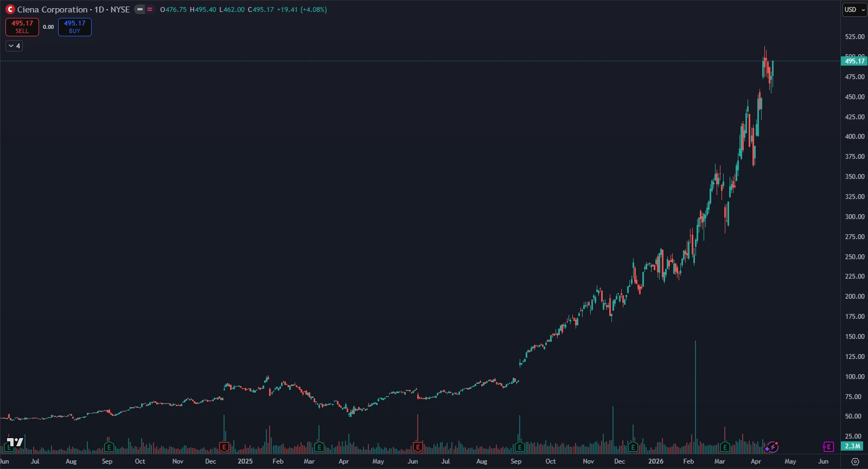Image resolution: width=868 pixels, height=469 pixels.
Task: Collapse the indicators legend showing 4
Action: pos(14,46)
